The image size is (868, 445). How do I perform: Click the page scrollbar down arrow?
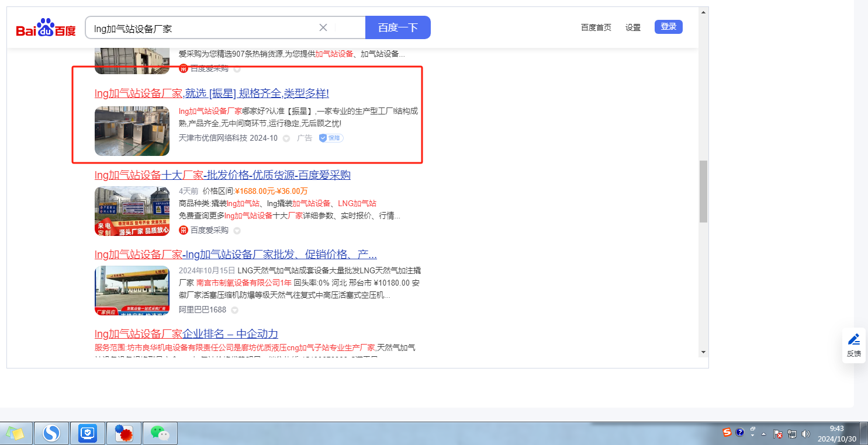tap(704, 352)
